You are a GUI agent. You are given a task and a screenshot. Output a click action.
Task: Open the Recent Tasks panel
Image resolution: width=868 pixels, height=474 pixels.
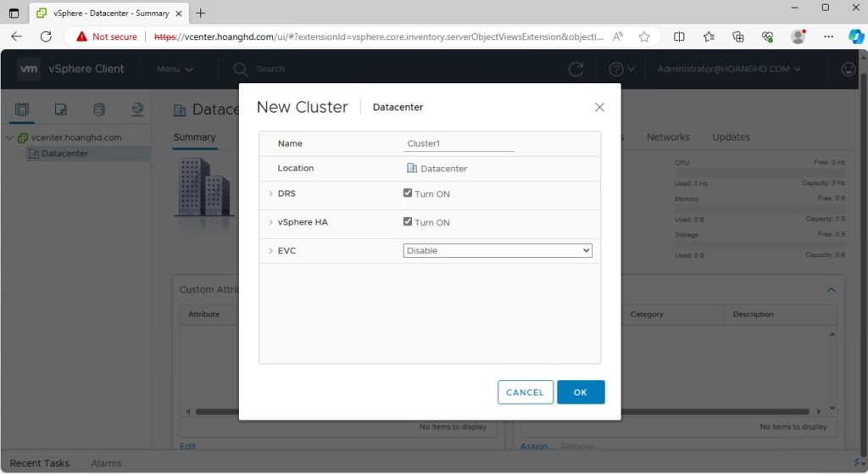pyautogui.click(x=39, y=463)
